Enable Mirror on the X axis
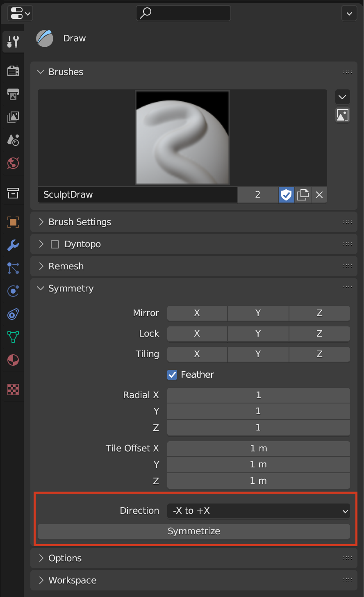Screen dimensions: 364x597 coord(197,313)
